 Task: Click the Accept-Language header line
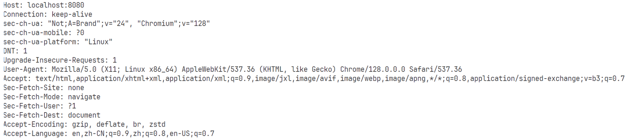pos(109,134)
